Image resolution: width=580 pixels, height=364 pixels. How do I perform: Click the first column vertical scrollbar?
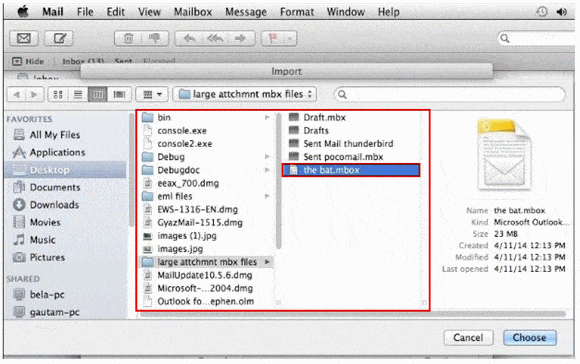coord(279,181)
